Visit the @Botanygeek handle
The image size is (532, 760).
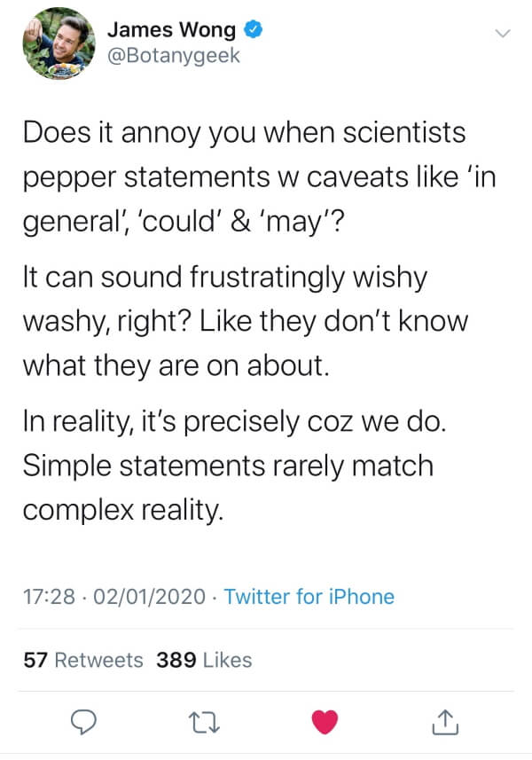click(x=172, y=56)
